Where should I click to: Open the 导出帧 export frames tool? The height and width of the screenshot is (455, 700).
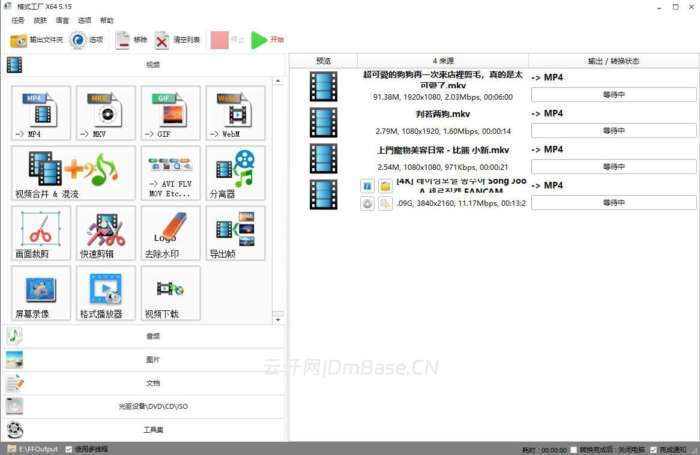235,233
